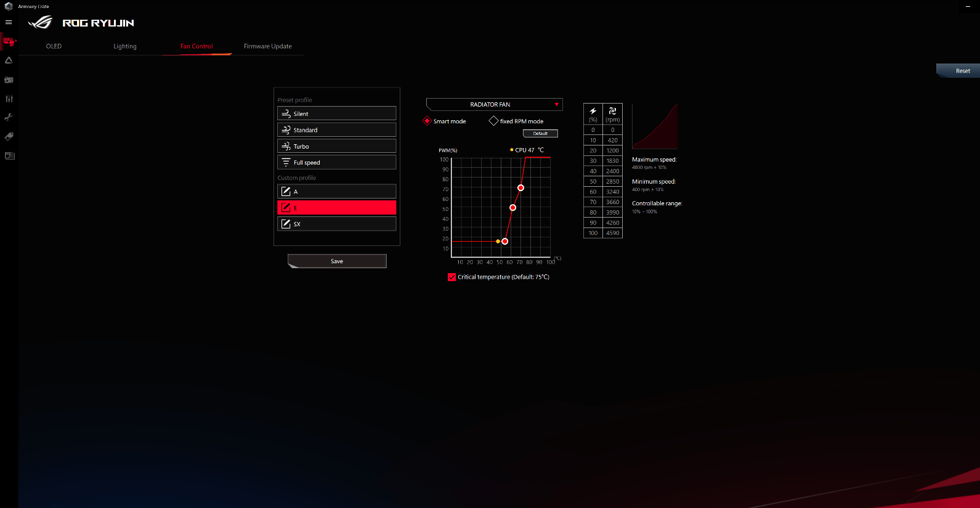This screenshot has width=980, height=508.
Task: Click the Maximum speed label
Action: (654, 159)
